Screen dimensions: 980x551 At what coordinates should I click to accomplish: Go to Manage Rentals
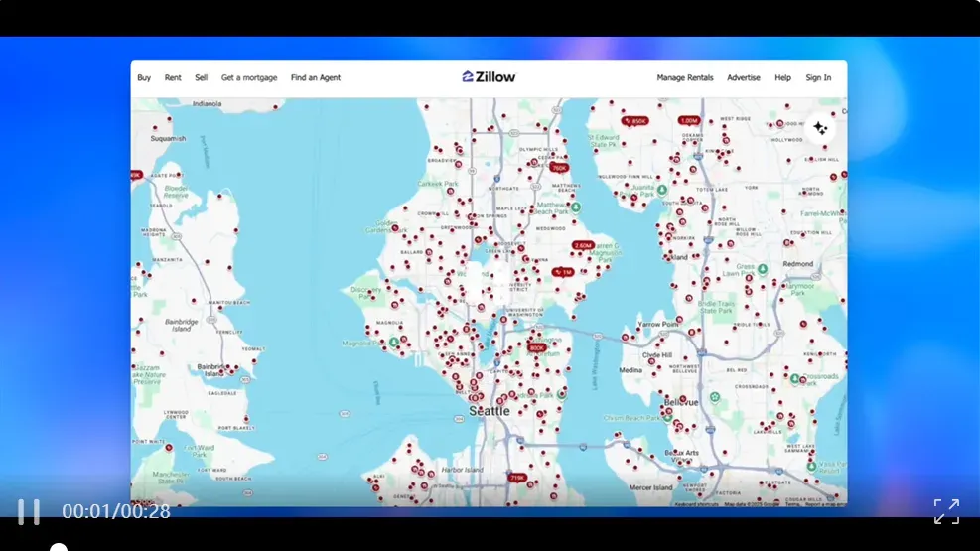684,78
